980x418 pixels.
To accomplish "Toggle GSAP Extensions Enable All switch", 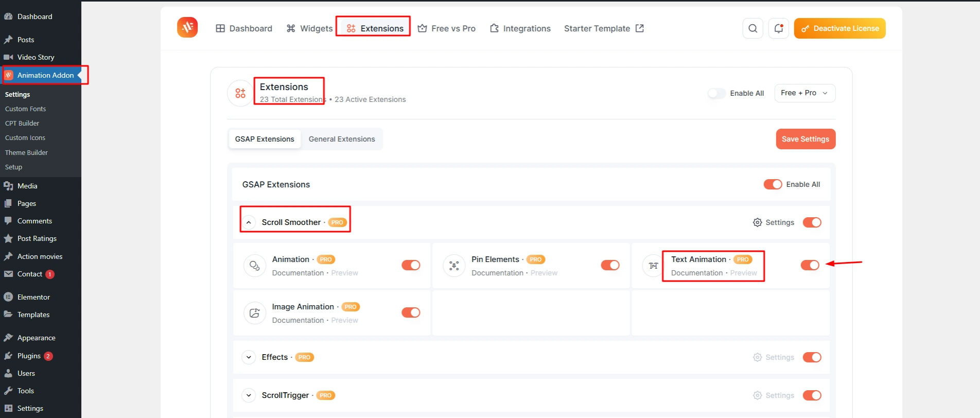I will [x=773, y=184].
